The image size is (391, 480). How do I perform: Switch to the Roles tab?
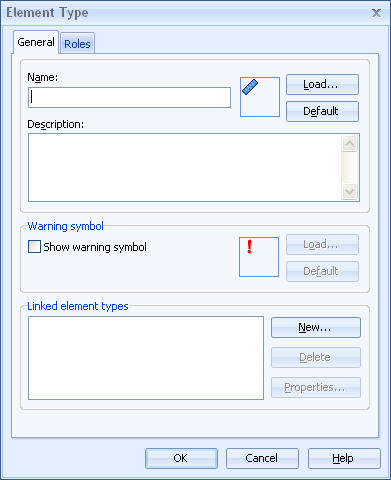(x=77, y=44)
